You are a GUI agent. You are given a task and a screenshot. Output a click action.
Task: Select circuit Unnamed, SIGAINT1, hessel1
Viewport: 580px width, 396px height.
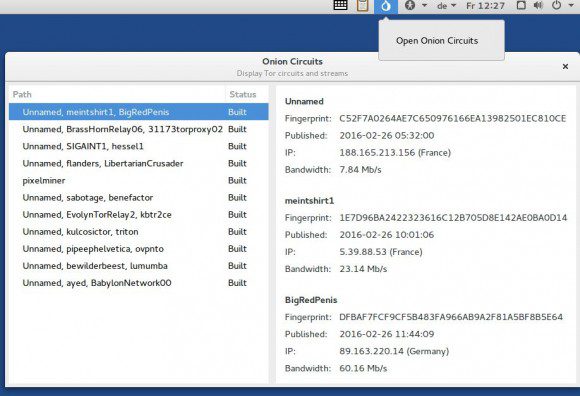[139, 146]
